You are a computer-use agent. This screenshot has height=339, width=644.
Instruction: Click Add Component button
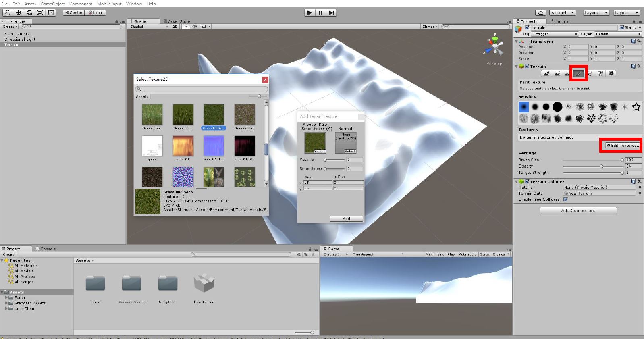[578, 210]
